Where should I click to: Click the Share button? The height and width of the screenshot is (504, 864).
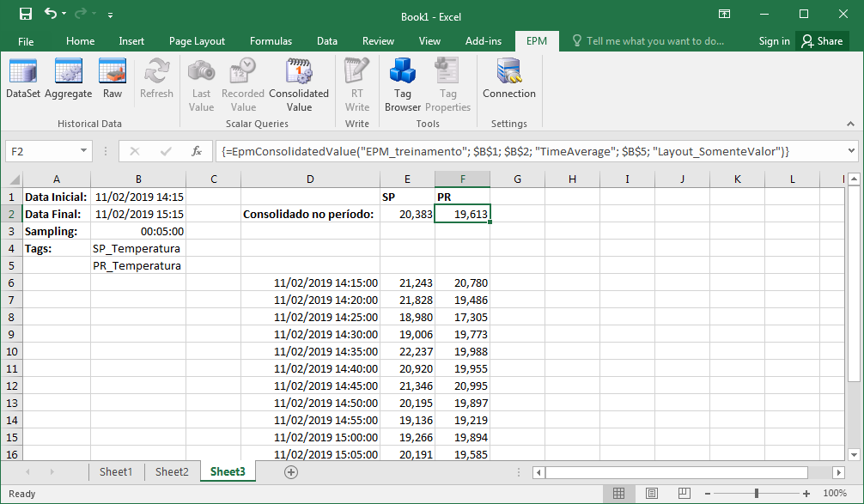pos(821,40)
